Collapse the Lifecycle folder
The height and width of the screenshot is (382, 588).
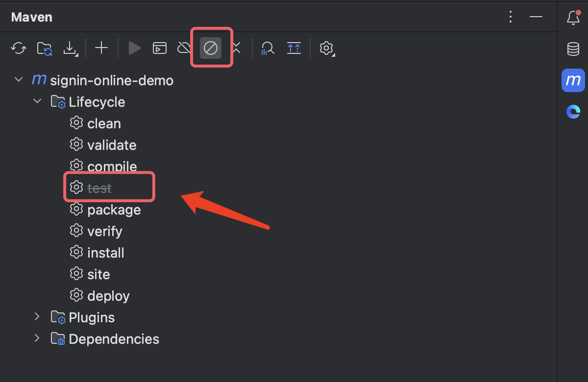pos(37,101)
